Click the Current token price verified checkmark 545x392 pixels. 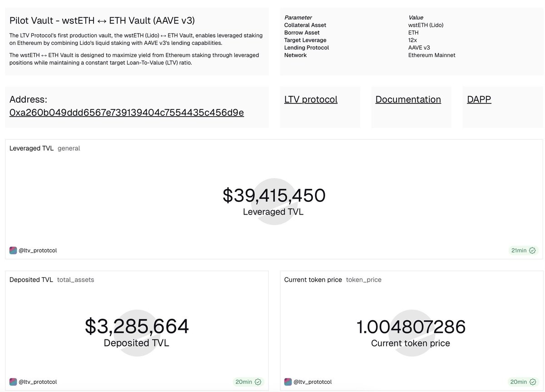[533, 382]
